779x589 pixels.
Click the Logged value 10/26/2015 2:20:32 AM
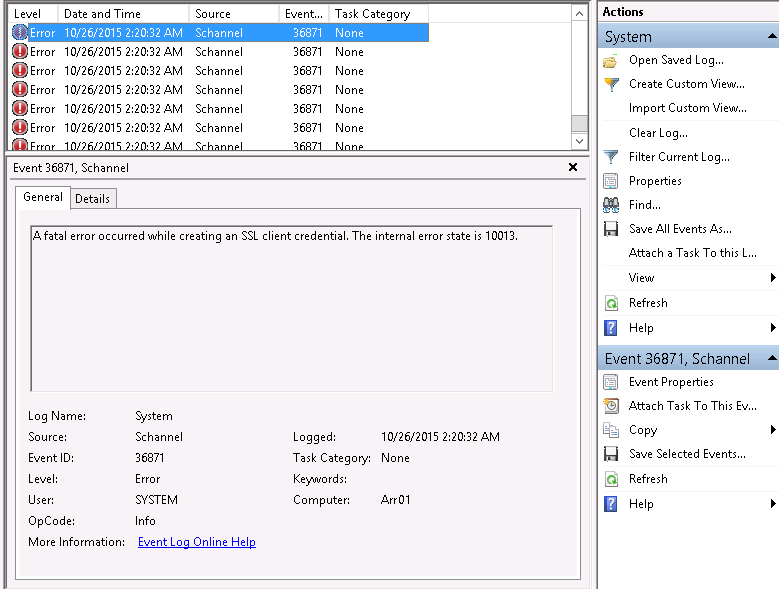click(x=440, y=437)
